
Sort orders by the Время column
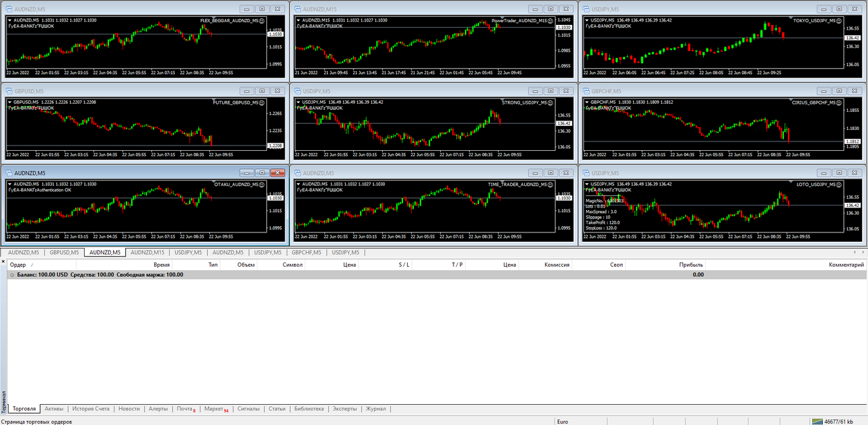click(124, 265)
